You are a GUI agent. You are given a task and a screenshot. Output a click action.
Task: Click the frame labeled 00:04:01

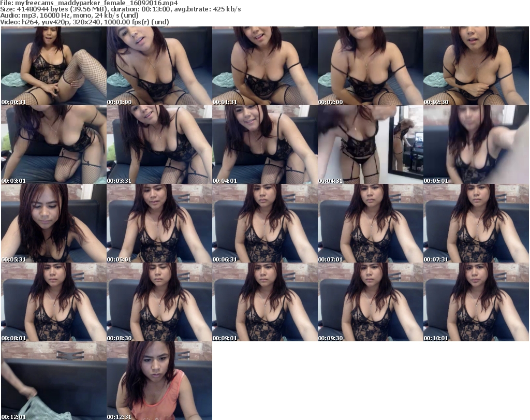(x=264, y=144)
